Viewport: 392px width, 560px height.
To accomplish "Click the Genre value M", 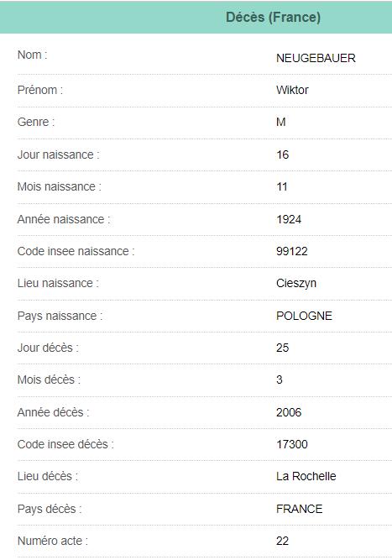I will (x=280, y=122).
